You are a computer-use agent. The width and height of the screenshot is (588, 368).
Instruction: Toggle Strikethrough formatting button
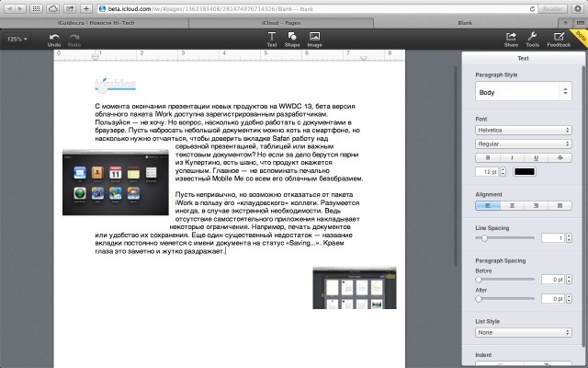tap(560, 157)
